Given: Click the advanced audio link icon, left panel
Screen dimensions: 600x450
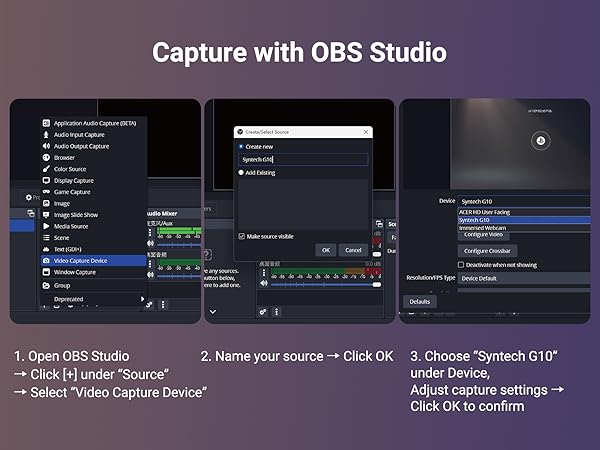Looking at the screenshot, I should [x=149, y=305].
